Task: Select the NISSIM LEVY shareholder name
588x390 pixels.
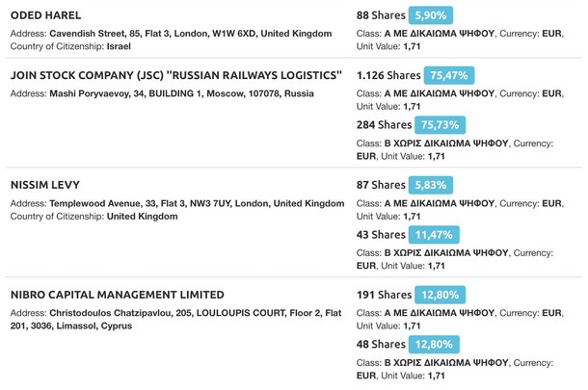Action: (44, 185)
